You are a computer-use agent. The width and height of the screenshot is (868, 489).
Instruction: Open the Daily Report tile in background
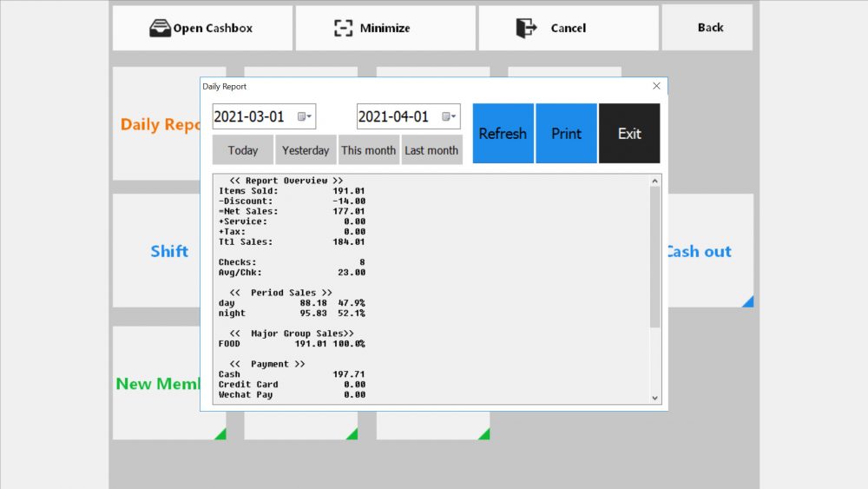tap(156, 124)
